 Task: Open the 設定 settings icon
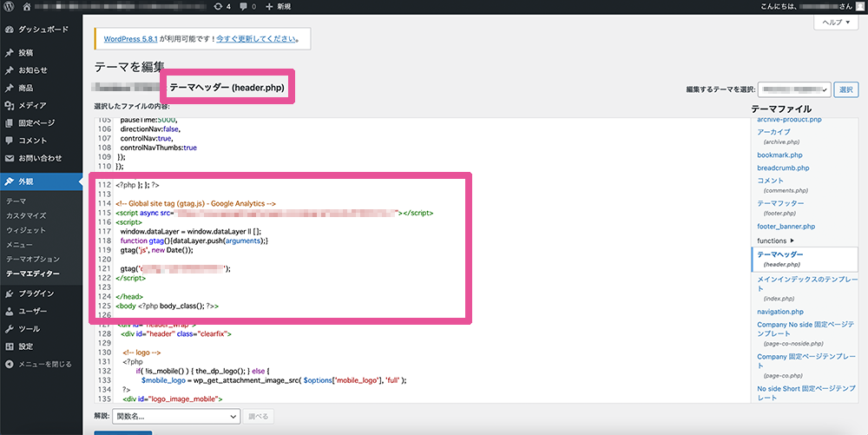(x=9, y=346)
